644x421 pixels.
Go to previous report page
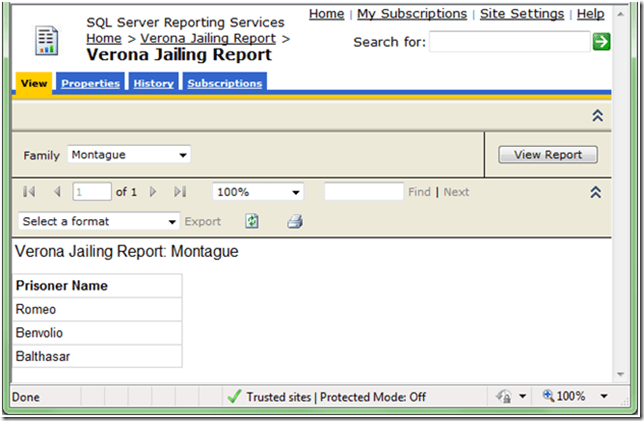click(57, 192)
